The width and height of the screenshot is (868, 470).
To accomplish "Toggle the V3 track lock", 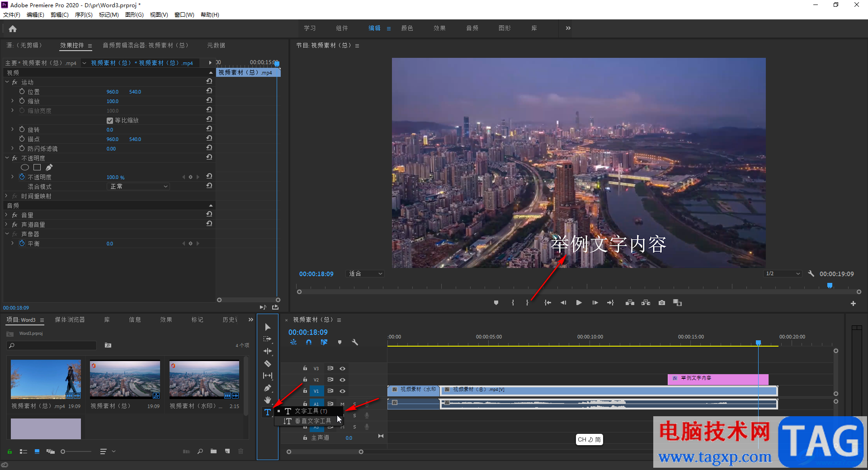I will point(305,368).
